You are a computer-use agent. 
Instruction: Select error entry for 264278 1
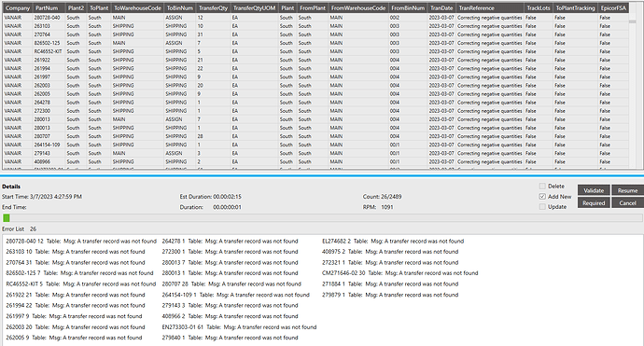click(230, 241)
